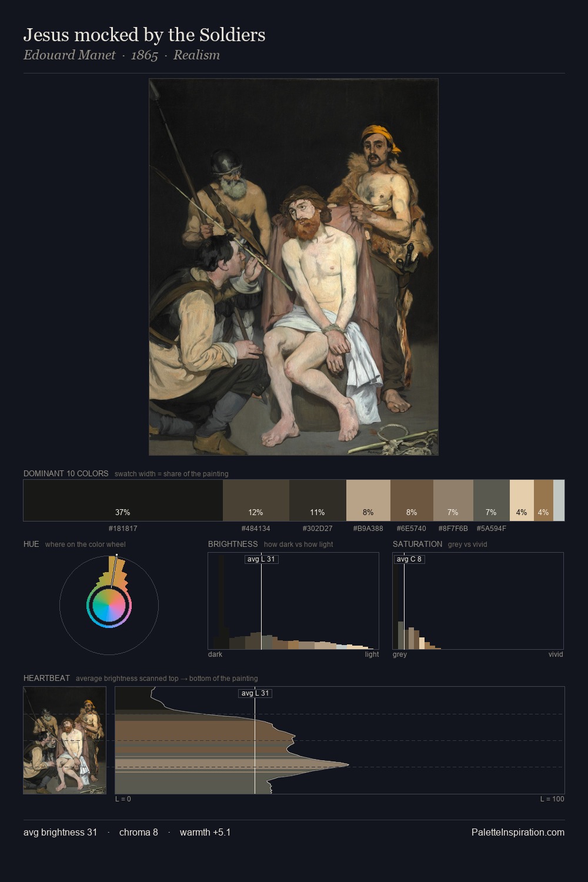588x882 pixels.
Task: Open the small heartbeat painting thumbnail
Action: click(x=65, y=740)
